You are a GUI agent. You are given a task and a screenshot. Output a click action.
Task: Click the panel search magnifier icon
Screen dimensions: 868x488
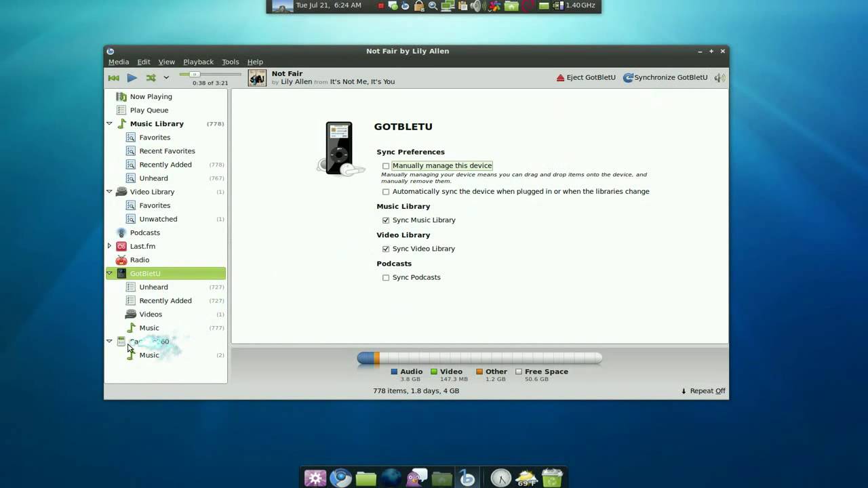click(433, 6)
